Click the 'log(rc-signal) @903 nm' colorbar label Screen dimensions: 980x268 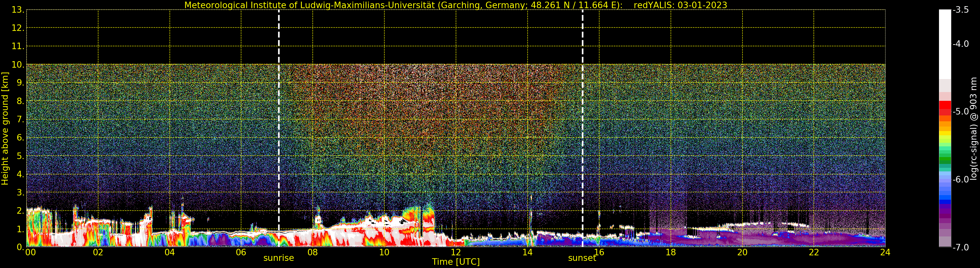tap(974, 128)
